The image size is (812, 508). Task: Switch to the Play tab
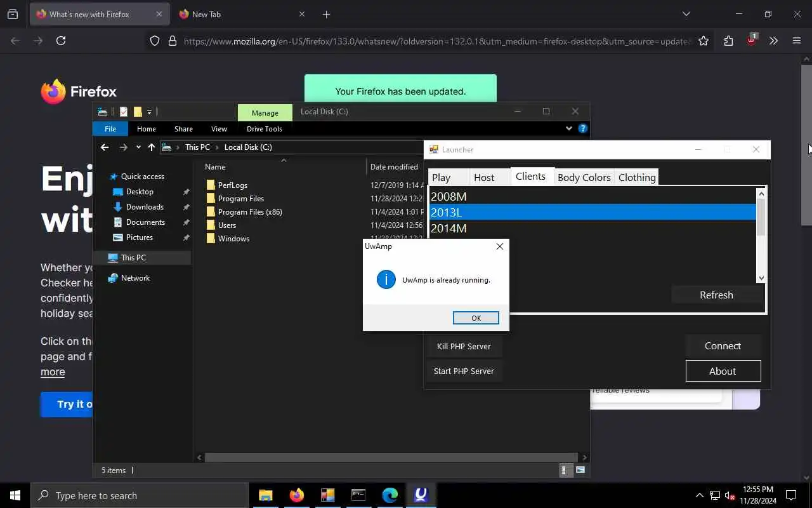click(449, 177)
